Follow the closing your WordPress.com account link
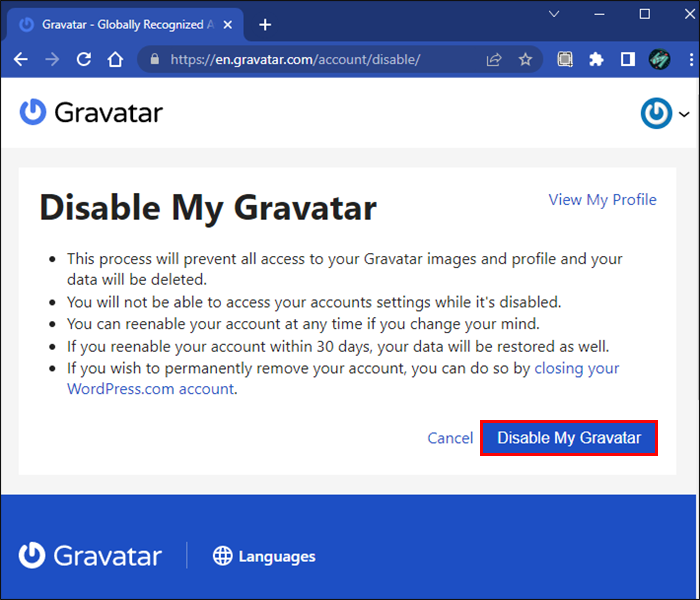Screen dimensions: 700x600 click(343, 379)
